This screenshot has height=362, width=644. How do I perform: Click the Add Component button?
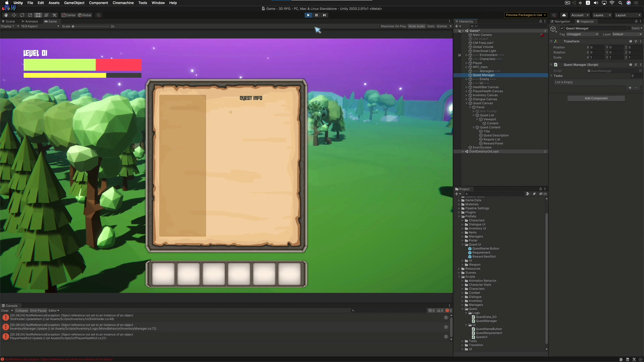coord(596,98)
